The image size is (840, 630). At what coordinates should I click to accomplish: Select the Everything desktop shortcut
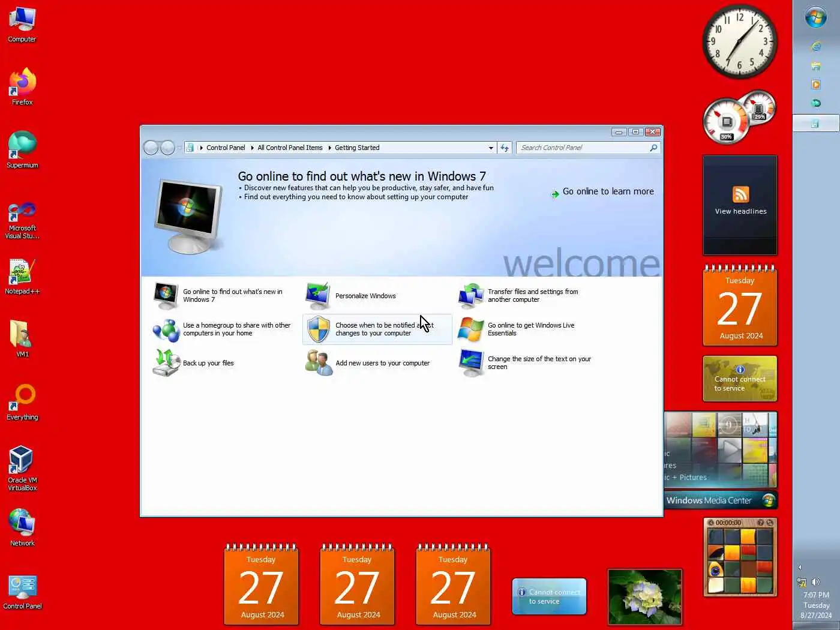pos(22,403)
